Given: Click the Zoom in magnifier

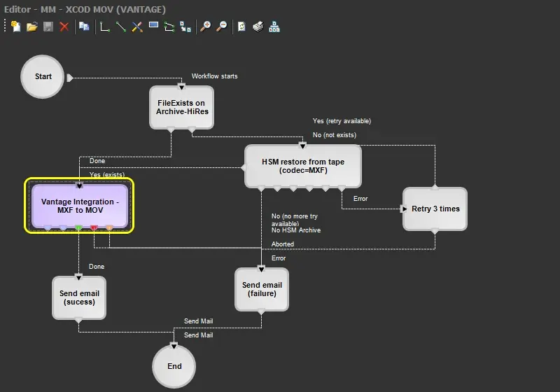Looking at the screenshot, I should coord(205,27).
